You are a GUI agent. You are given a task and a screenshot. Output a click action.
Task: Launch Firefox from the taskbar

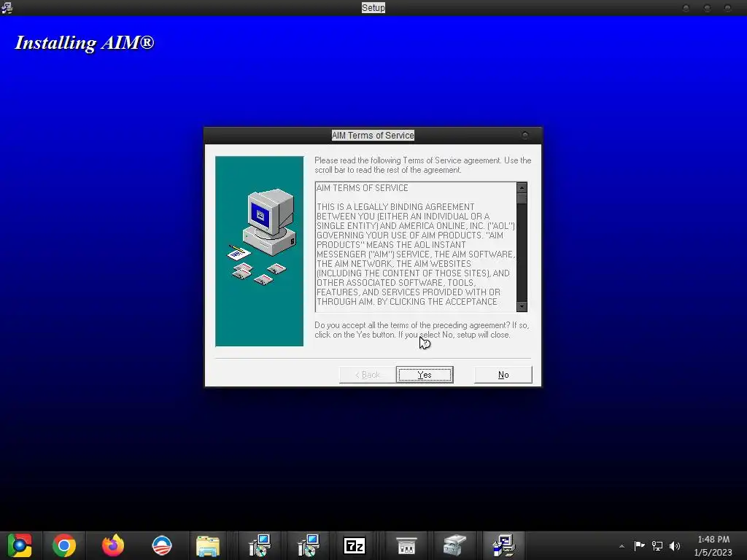coord(113,545)
